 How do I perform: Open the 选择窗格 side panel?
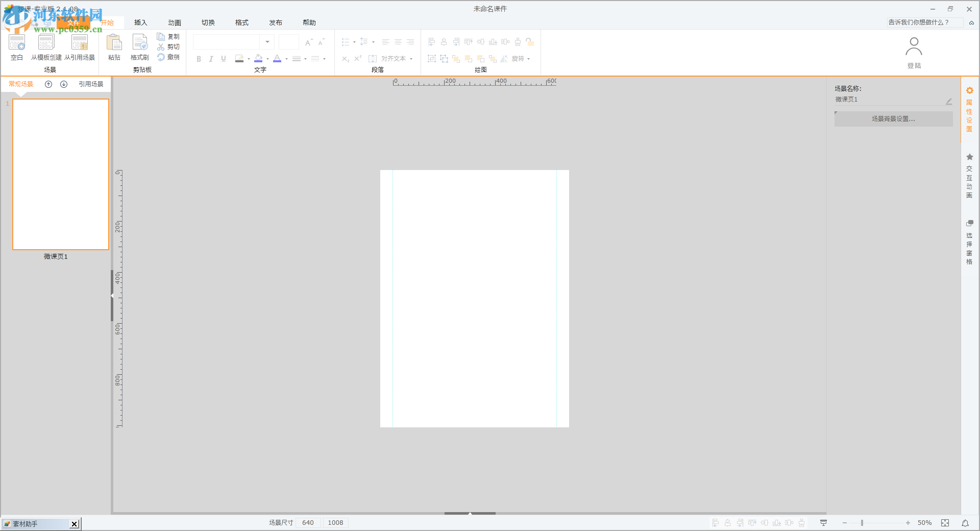click(x=969, y=243)
